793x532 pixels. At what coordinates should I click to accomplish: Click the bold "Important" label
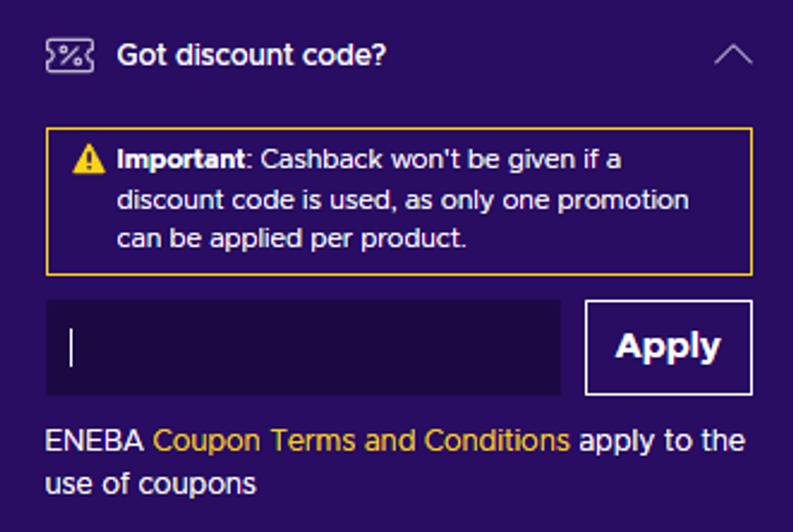point(181,160)
